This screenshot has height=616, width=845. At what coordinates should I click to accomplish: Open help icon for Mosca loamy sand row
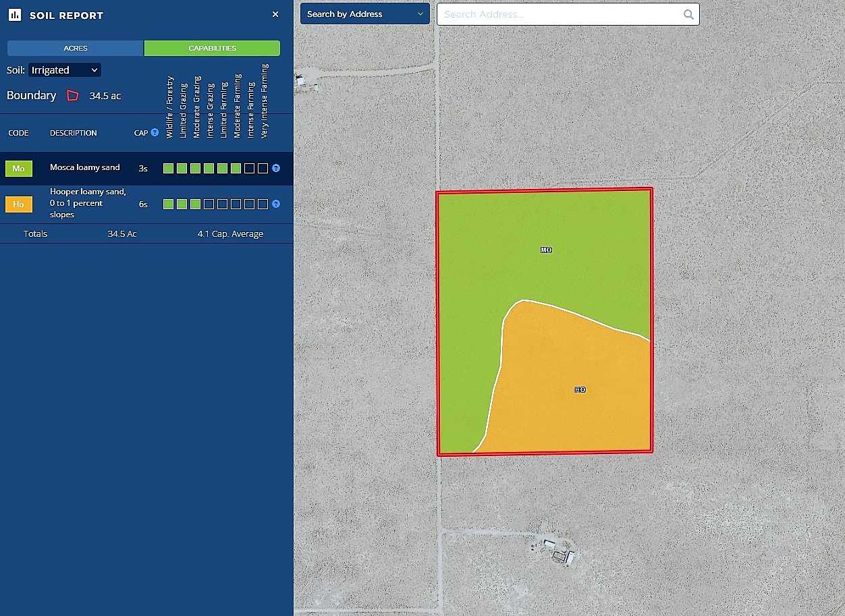276,168
